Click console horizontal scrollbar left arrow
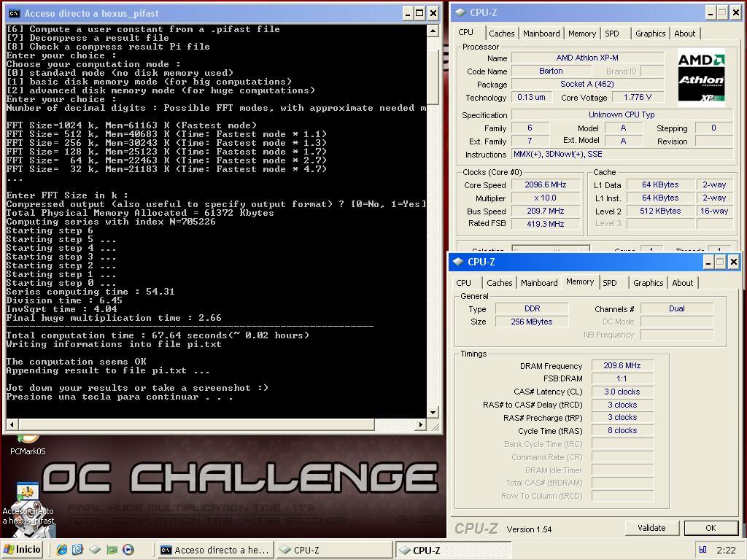 point(12,424)
